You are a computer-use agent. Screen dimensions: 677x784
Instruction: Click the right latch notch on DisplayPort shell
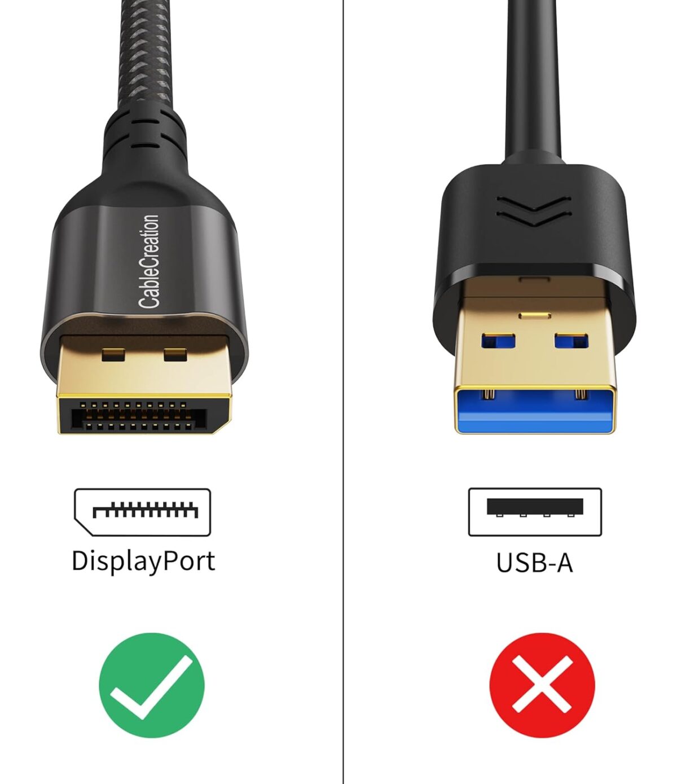tap(175, 355)
